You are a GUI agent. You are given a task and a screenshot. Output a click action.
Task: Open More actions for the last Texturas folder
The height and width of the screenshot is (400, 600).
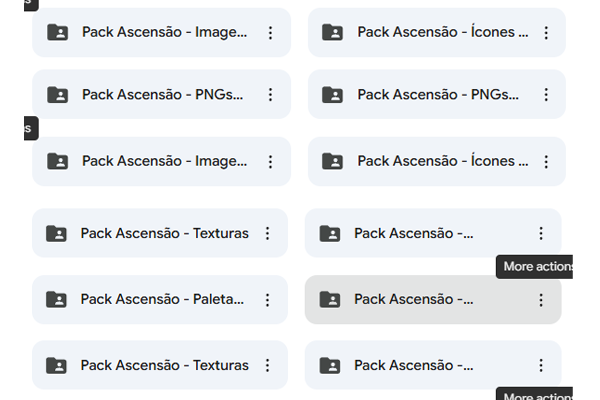coord(267,365)
